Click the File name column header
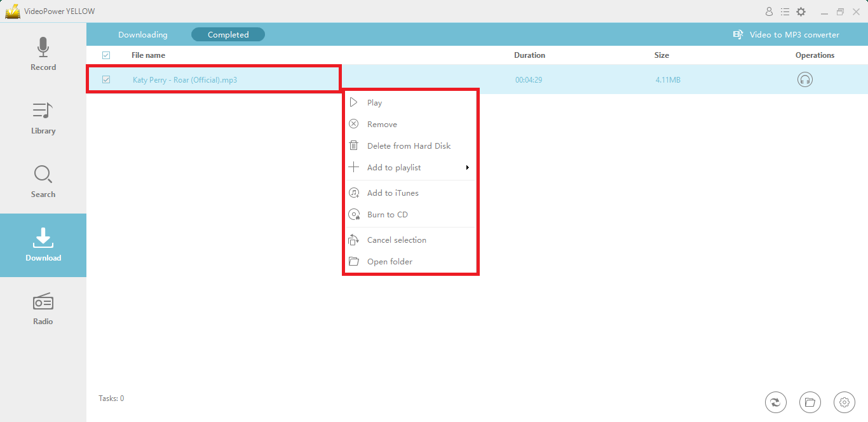Image resolution: width=868 pixels, height=422 pixels. tap(148, 55)
